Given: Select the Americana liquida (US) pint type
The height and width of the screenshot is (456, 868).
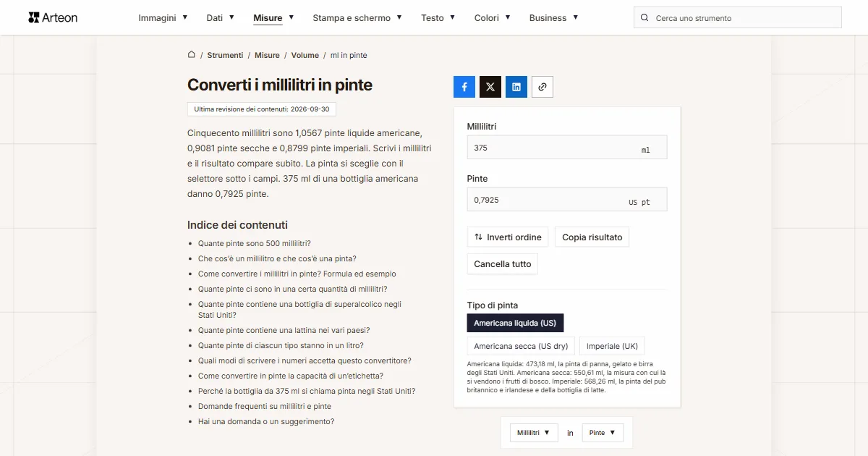Looking at the screenshot, I should (515, 323).
